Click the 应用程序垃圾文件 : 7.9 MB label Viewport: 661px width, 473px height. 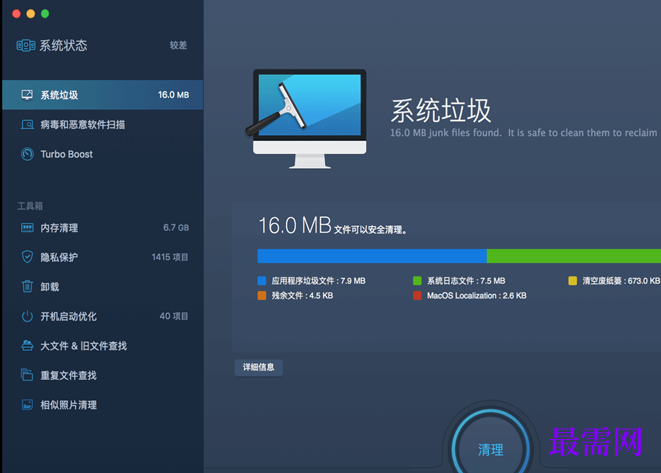click(318, 281)
